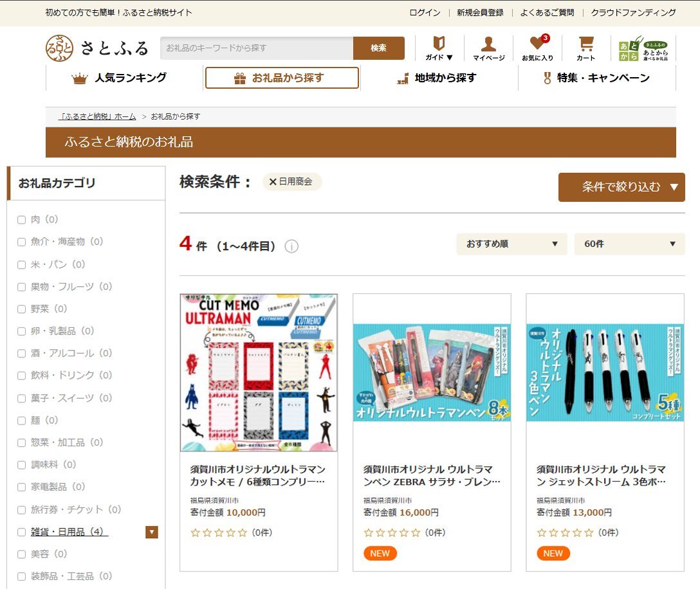Check the 装飾品・工芸品 checkbox
Screen dimensions: 700x589
point(21,577)
